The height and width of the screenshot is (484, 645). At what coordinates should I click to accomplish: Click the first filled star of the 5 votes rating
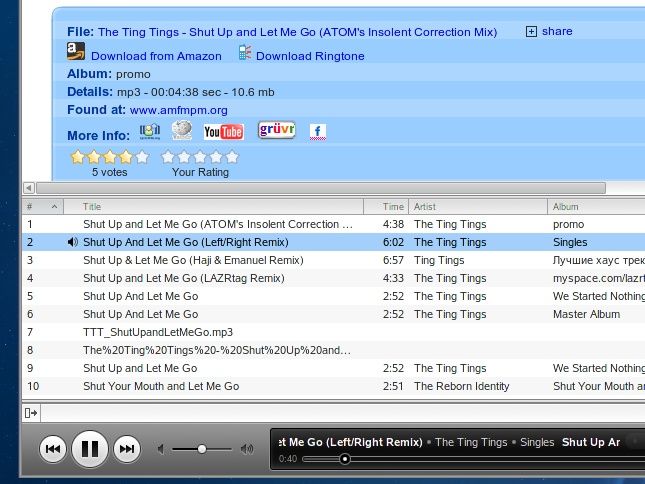[x=78, y=157]
